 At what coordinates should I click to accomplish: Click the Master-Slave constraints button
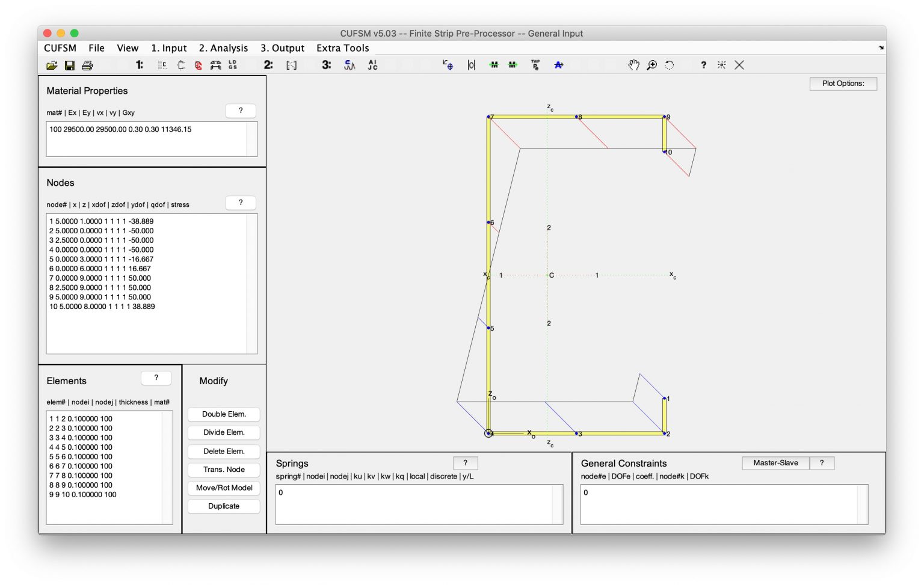point(775,463)
